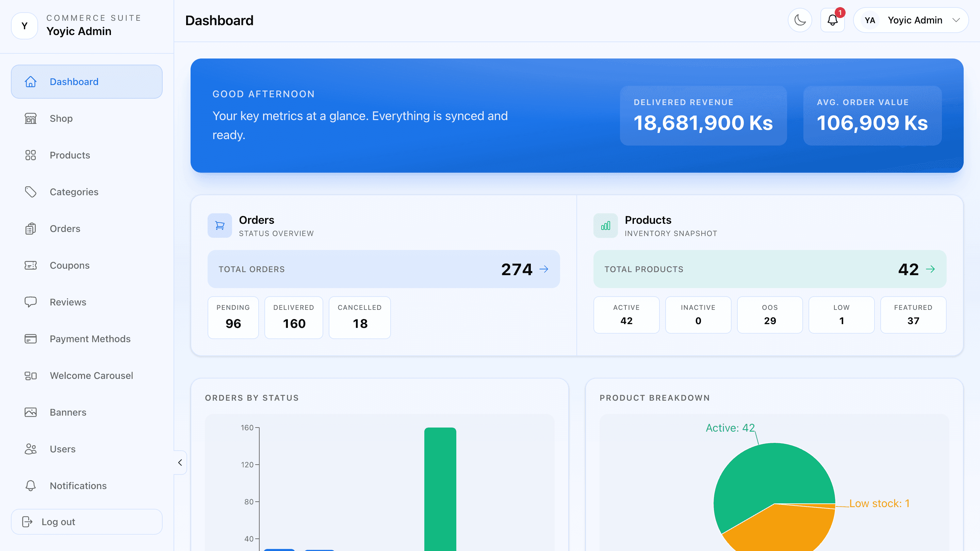Click the "Low stock: 1" pie label

[879, 503]
